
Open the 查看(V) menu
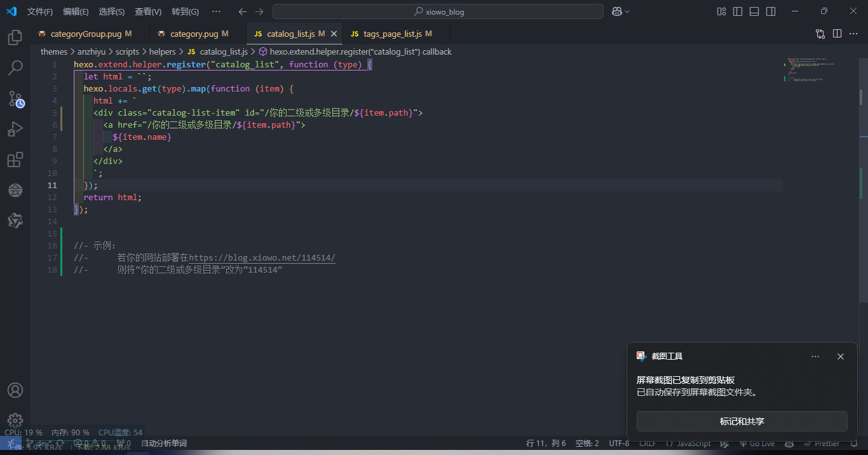click(148, 11)
